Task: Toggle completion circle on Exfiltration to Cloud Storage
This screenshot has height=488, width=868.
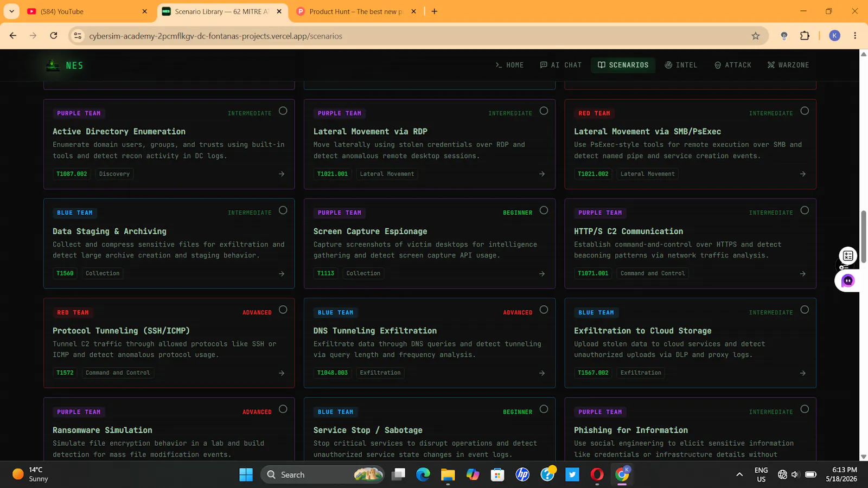Action: tap(805, 310)
